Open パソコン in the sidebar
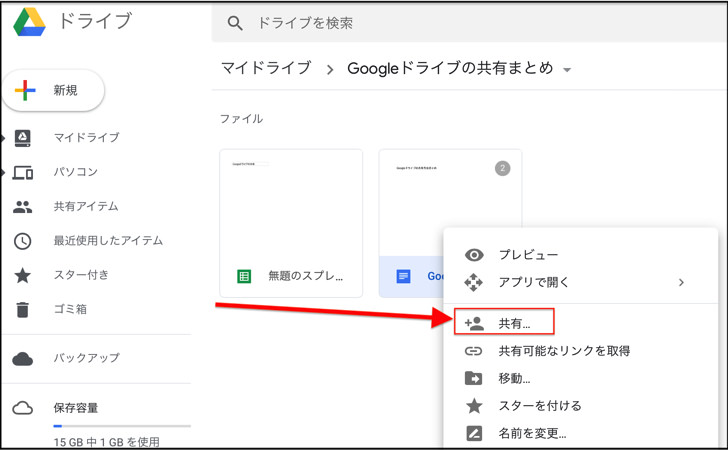Image resolution: width=728 pixels, height=450 pixels. coord(76,172)
